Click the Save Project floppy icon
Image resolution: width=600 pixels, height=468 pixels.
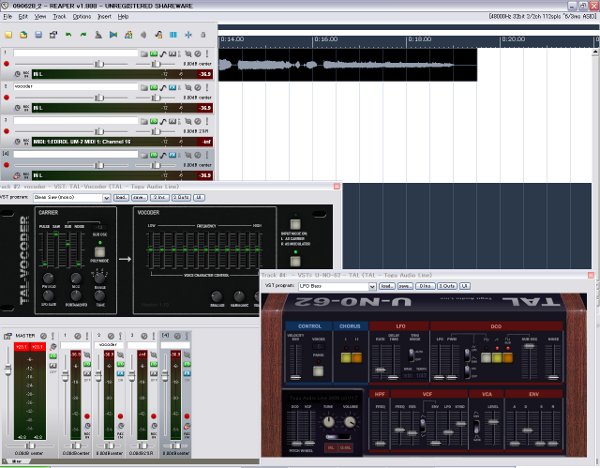(38, 35)
